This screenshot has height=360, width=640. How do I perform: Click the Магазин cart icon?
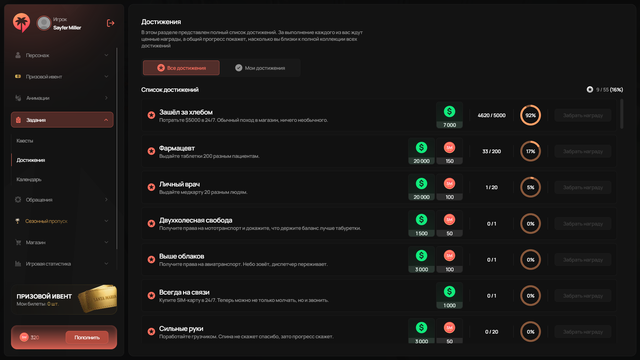[x=18, y=242]
